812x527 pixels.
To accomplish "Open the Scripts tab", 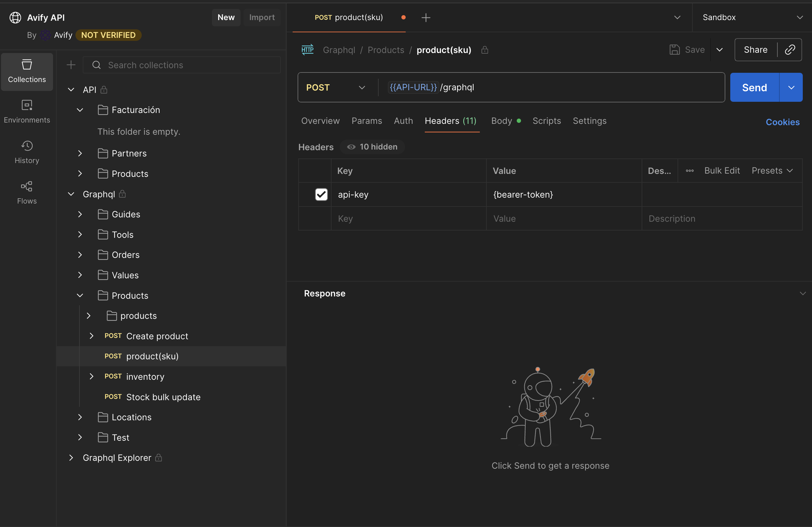I will tap(546, 121).
